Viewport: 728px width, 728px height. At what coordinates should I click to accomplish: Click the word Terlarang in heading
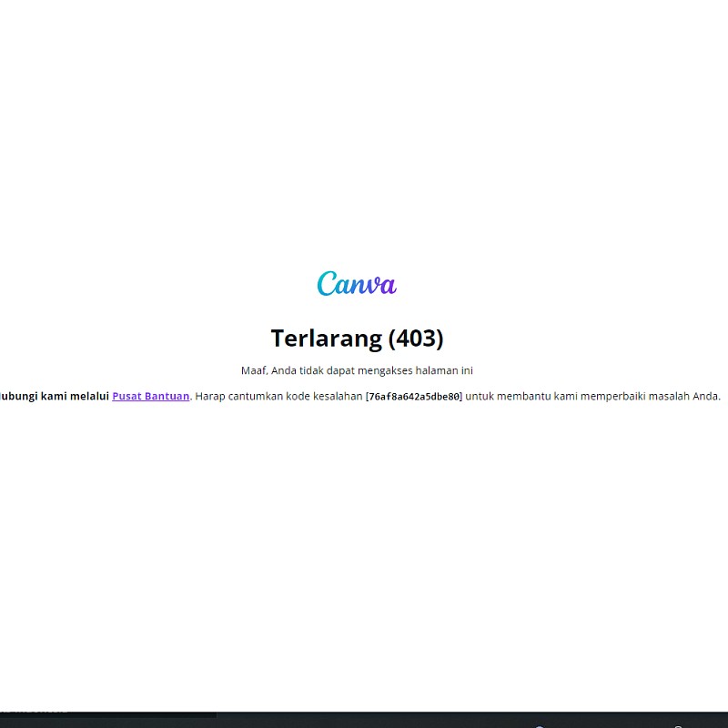click(326, 339)
